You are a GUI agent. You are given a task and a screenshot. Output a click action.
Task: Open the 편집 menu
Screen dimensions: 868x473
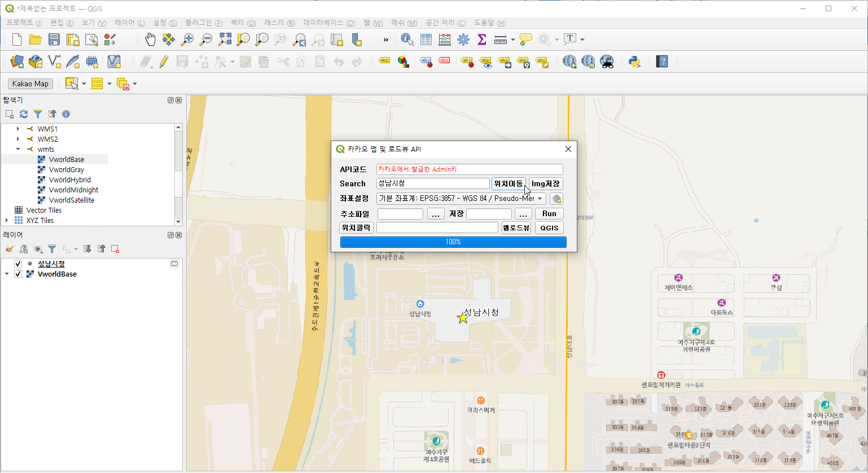[x=62, y=23]
